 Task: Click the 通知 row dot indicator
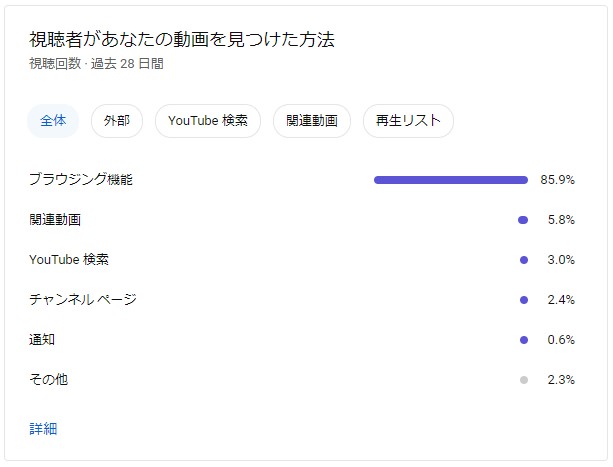coord(523,340)
